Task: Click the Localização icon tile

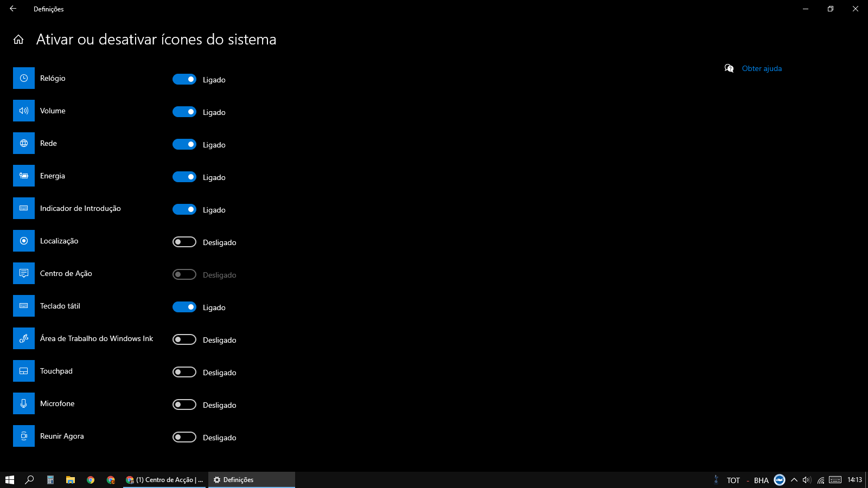Action: (x=24, y=241)
